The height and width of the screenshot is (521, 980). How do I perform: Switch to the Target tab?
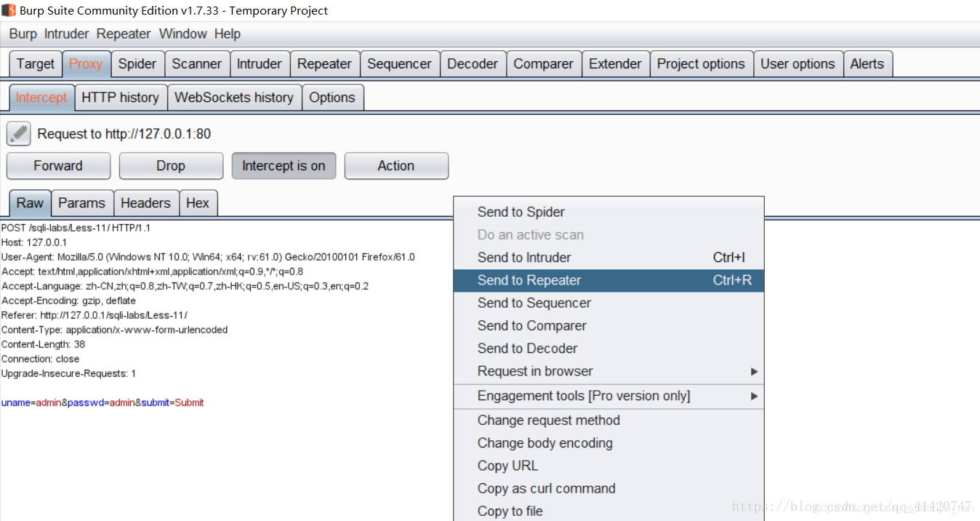point(36,64)
